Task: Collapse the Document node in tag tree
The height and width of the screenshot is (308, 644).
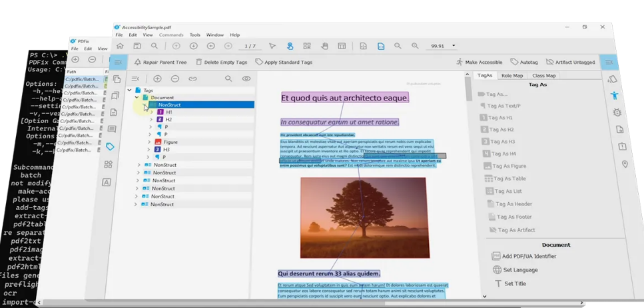Action: (x=137, y=97)
